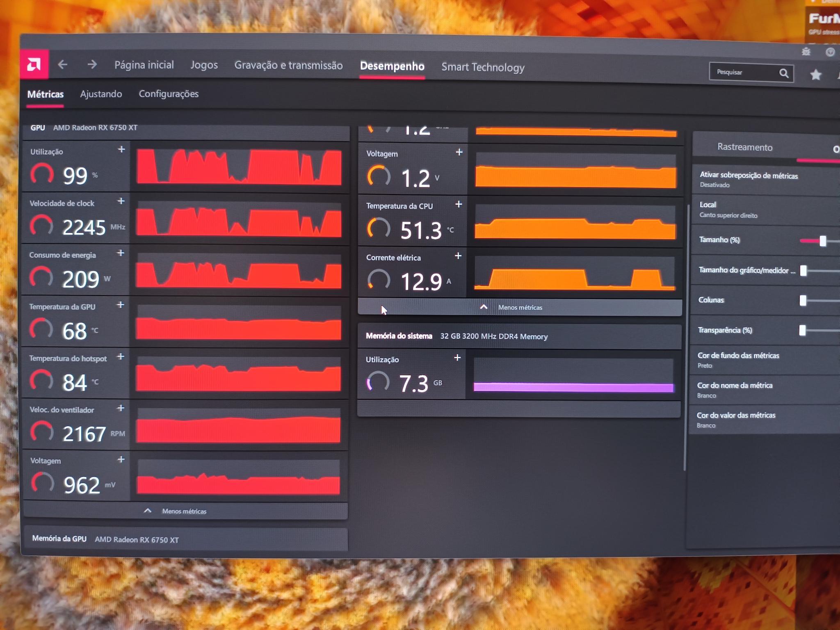Click the search magnifier icon
The width and height of the screenshot is (840, 630).
click(x=784, y=73)
